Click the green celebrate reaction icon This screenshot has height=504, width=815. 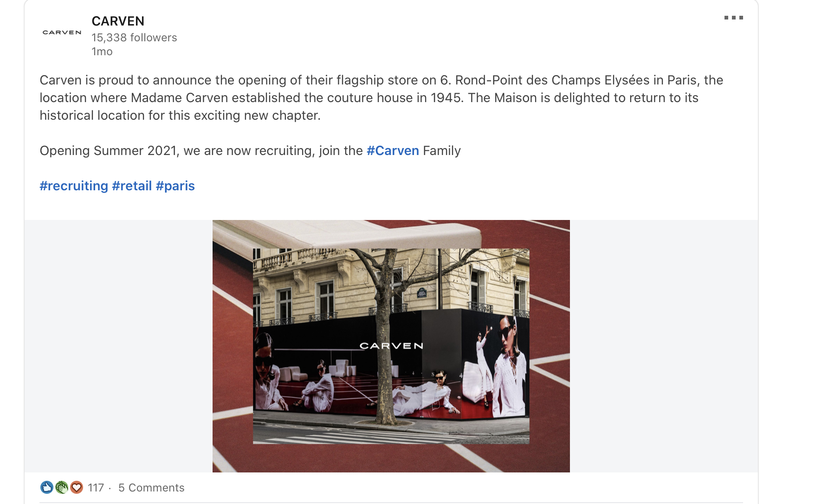tap(62, 487)
